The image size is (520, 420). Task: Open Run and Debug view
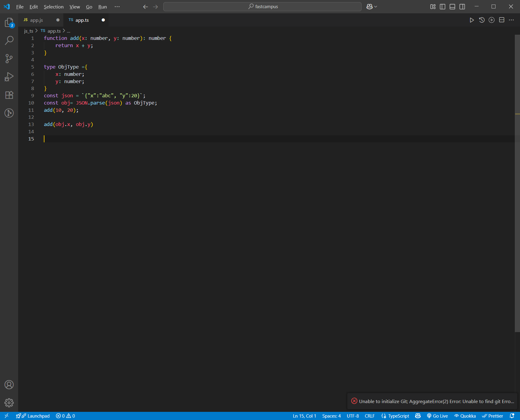[x=9, y=77]
